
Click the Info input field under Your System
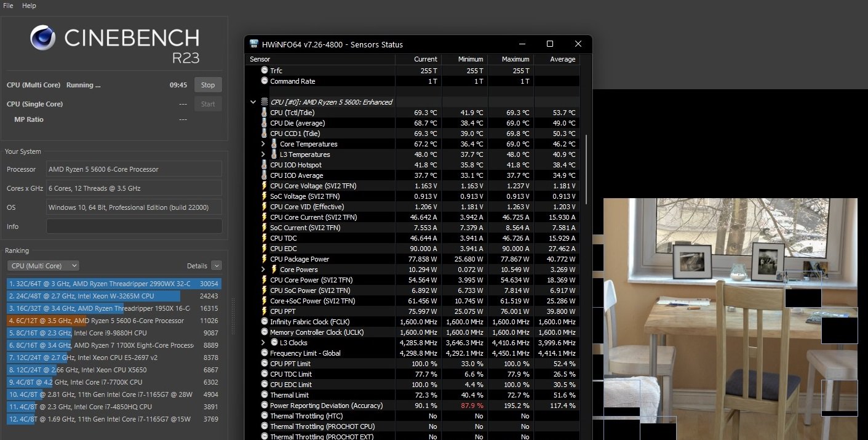coord(134,226)
